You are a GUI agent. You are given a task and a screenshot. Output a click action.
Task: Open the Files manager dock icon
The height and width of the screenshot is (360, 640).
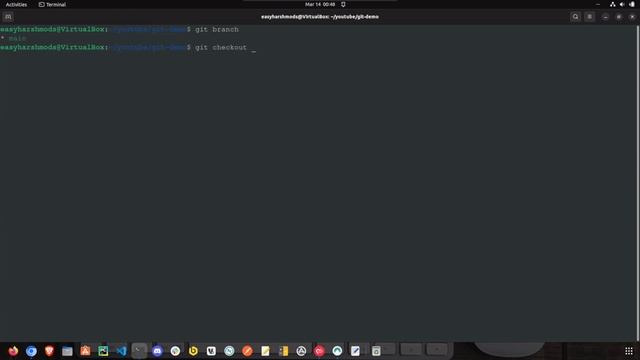pyautogui.click(x=67, y=351)
